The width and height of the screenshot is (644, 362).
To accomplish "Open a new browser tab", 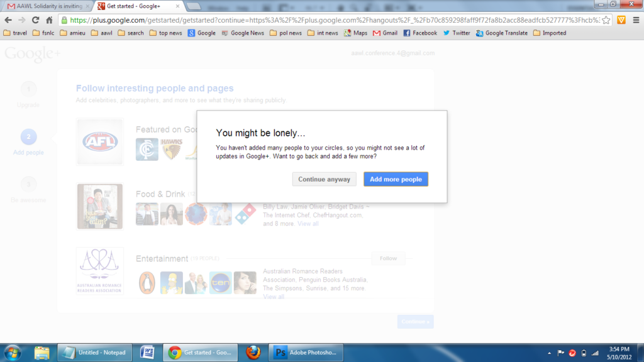I will click(194, 6).
